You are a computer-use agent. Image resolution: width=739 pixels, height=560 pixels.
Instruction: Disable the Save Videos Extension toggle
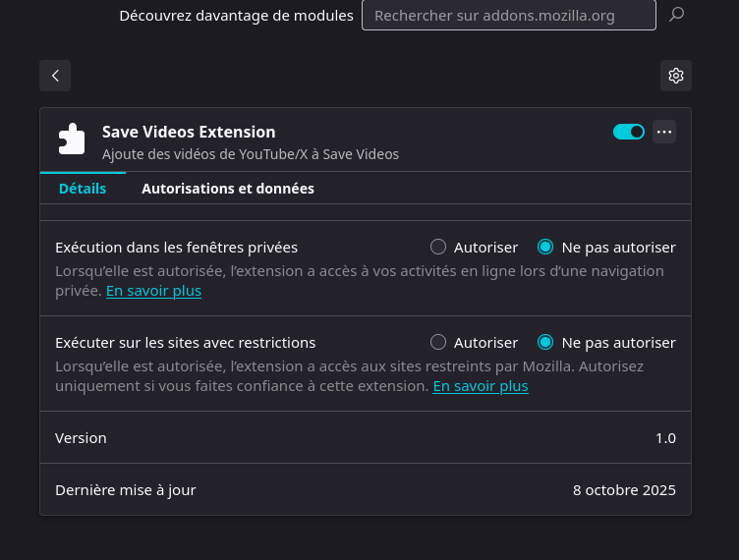[x=629, y=132]
